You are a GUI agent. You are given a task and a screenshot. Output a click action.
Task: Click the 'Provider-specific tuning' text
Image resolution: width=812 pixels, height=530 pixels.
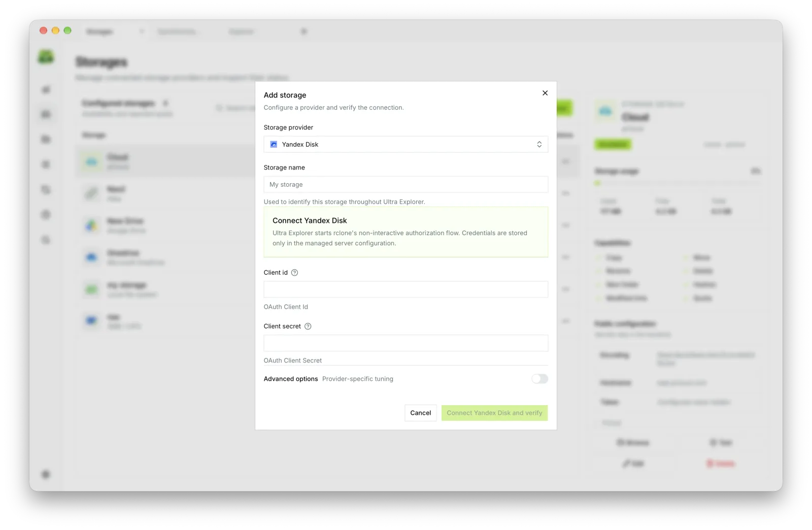tap(358, 379)
